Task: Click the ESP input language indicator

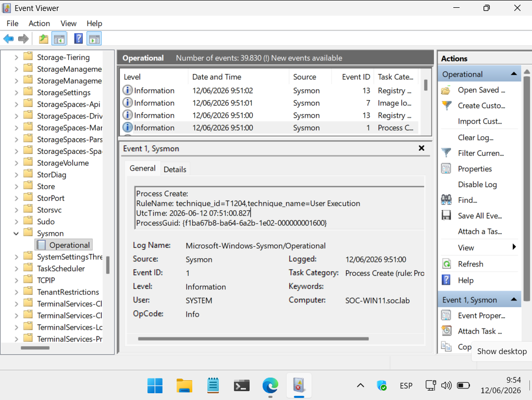Action: (406, 386)
